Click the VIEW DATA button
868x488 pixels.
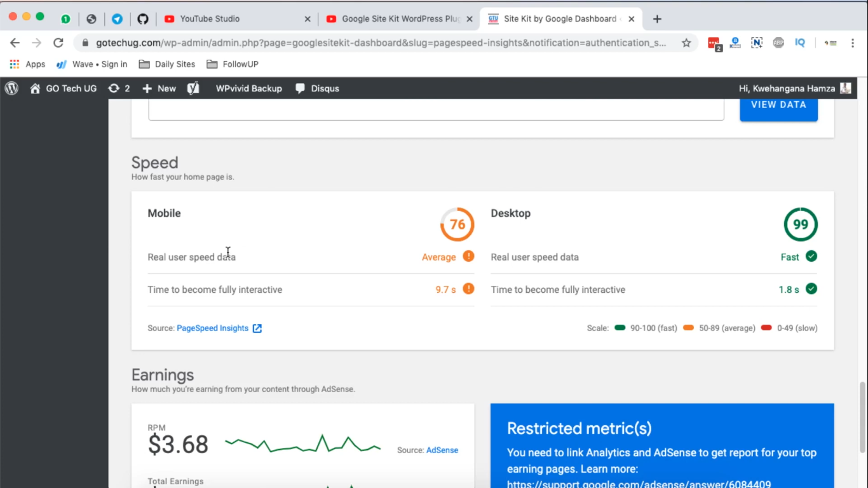[778, 105]
